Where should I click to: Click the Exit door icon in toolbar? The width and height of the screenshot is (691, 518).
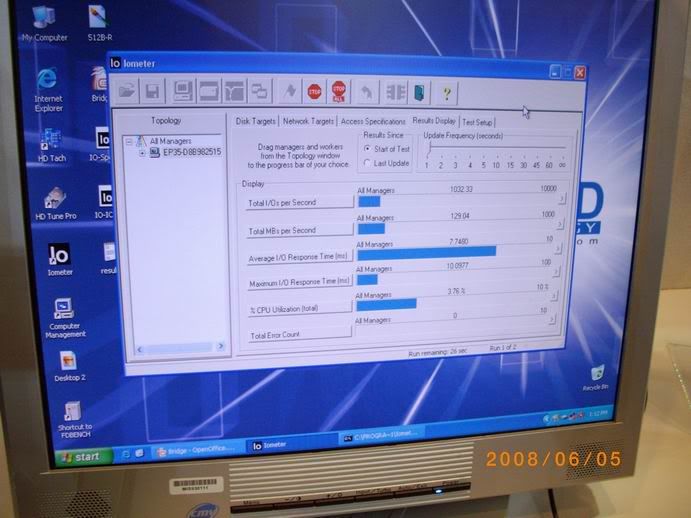[x=421, y=93]
